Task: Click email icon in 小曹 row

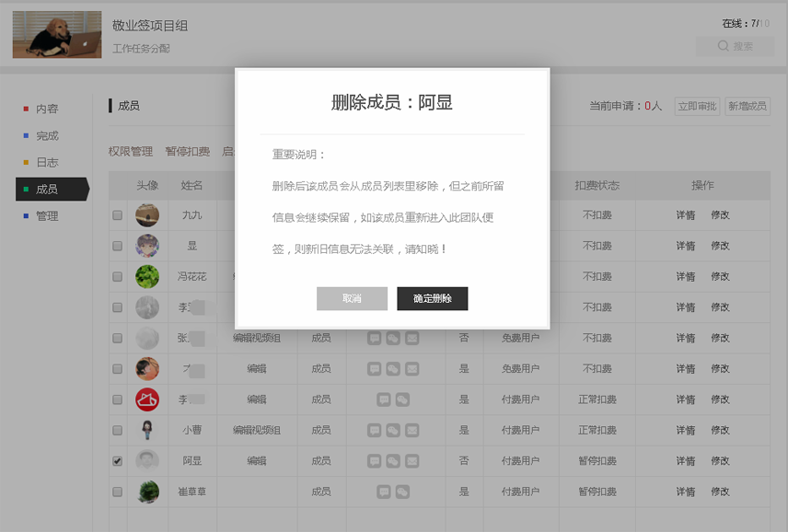Action: (x=412, y=431)
